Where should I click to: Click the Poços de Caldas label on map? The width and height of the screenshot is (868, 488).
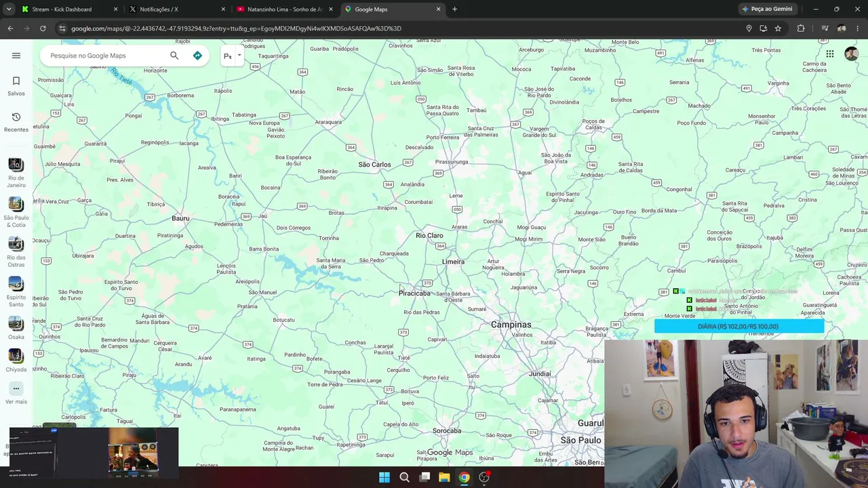[x=593, y=124]
